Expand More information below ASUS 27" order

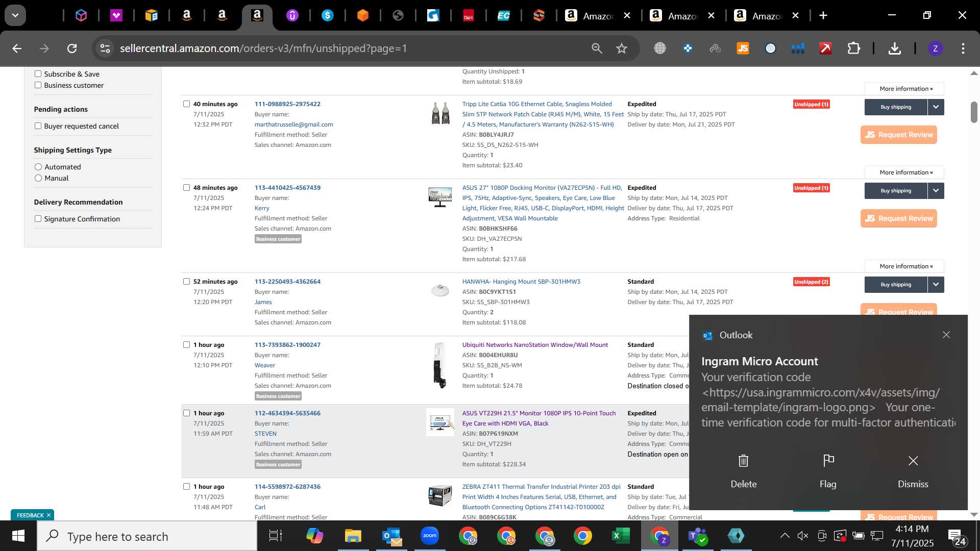coord(904,266)
